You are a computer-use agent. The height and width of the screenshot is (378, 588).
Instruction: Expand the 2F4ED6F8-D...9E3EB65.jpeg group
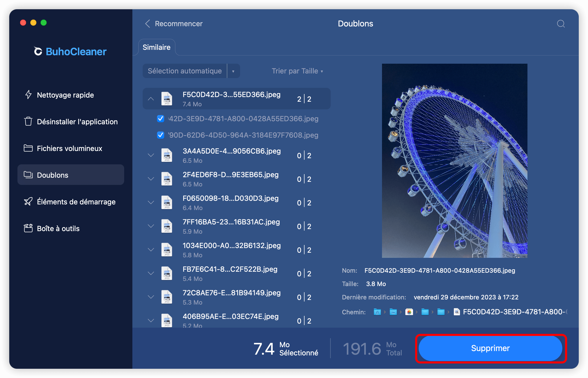coord(151,179)
